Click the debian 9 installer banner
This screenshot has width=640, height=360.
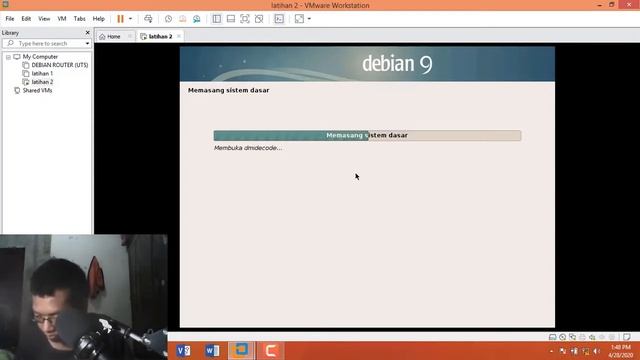(367, 64)
